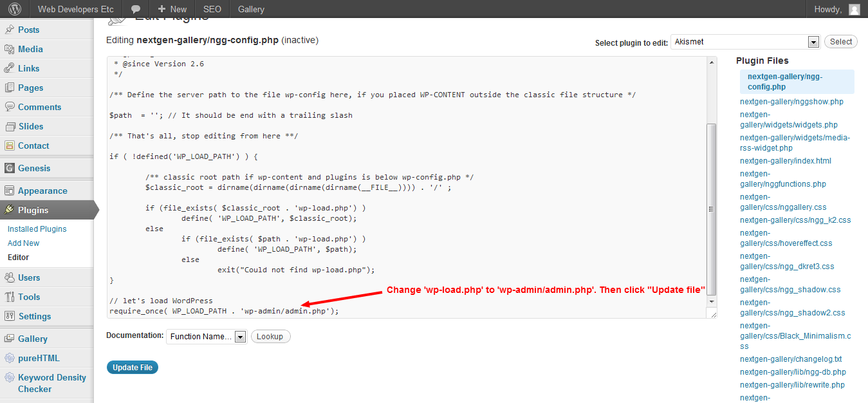Click the WordPress logo icon
The image size is (868, 403).
pyautogui.click(x=14, y=9)
